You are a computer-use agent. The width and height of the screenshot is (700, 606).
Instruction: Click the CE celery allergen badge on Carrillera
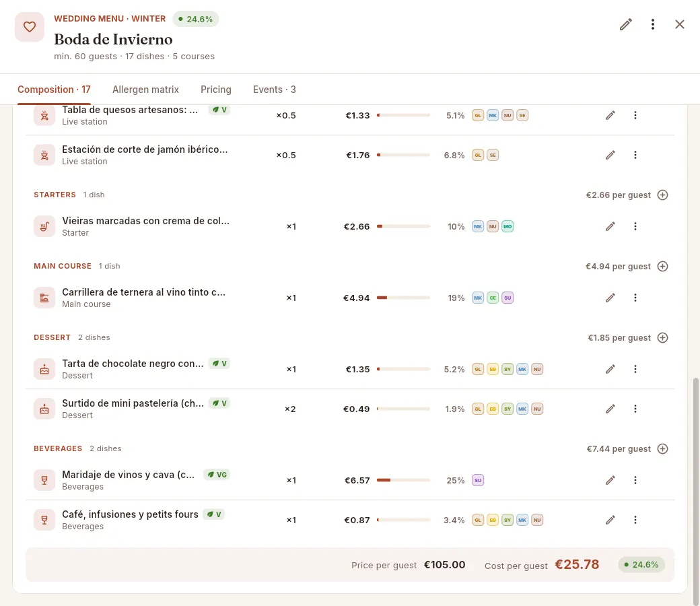(493, 298)
